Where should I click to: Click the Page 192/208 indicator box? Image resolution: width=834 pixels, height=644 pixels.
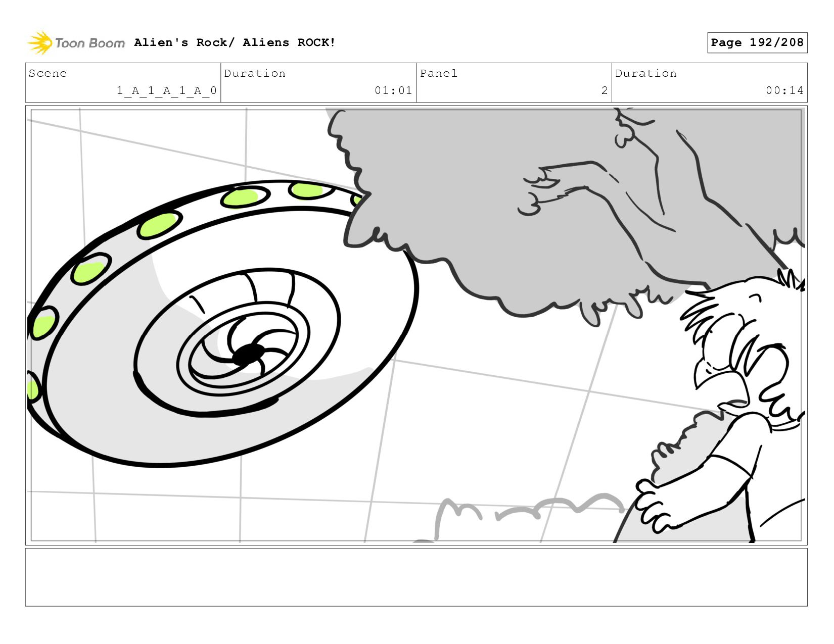(757, 42)
